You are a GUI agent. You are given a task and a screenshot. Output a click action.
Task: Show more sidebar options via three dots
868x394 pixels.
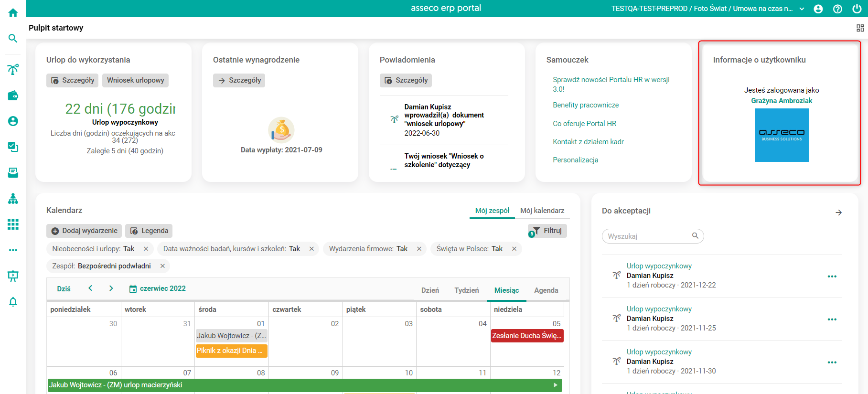click(x=13, y=250)
